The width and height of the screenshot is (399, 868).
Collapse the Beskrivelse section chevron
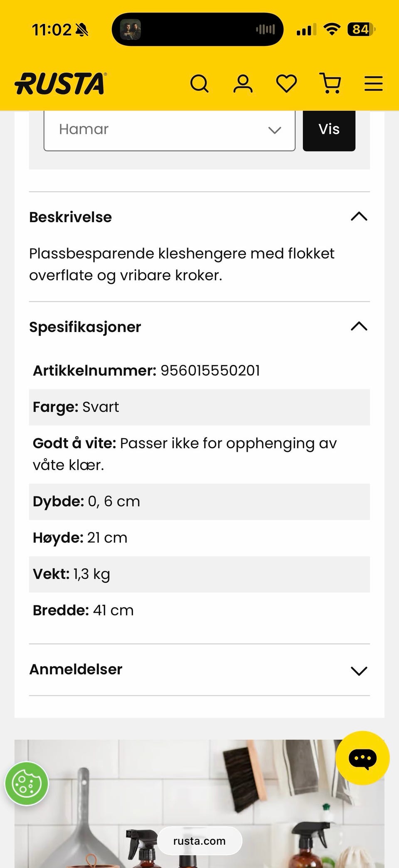[359, 216]
